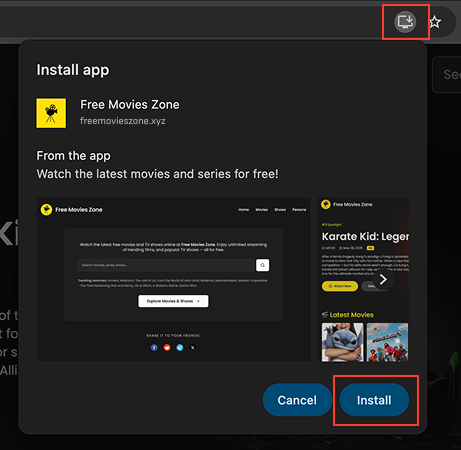Click the yellow Free Movies Zone app icon
The width and height of the screenshot is (461, 450).
(x=51, y=113)
